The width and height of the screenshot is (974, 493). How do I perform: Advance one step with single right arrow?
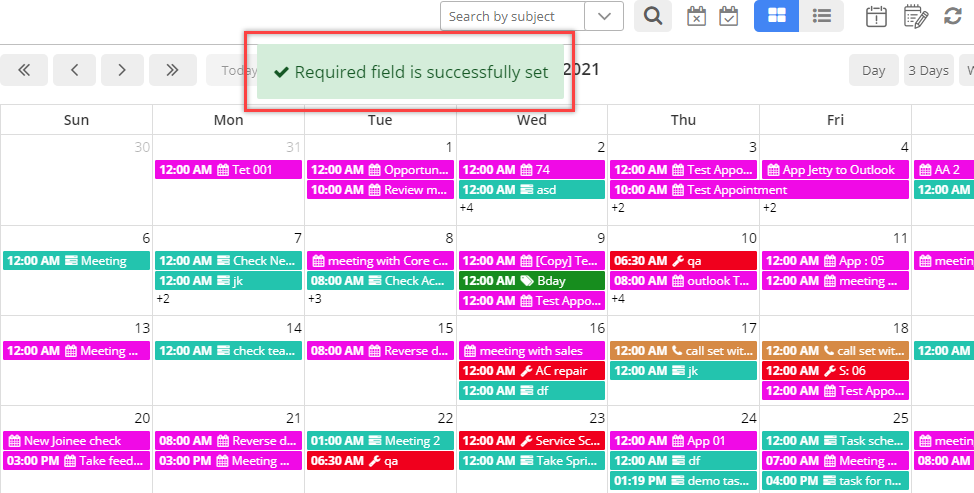click(122, 70)
